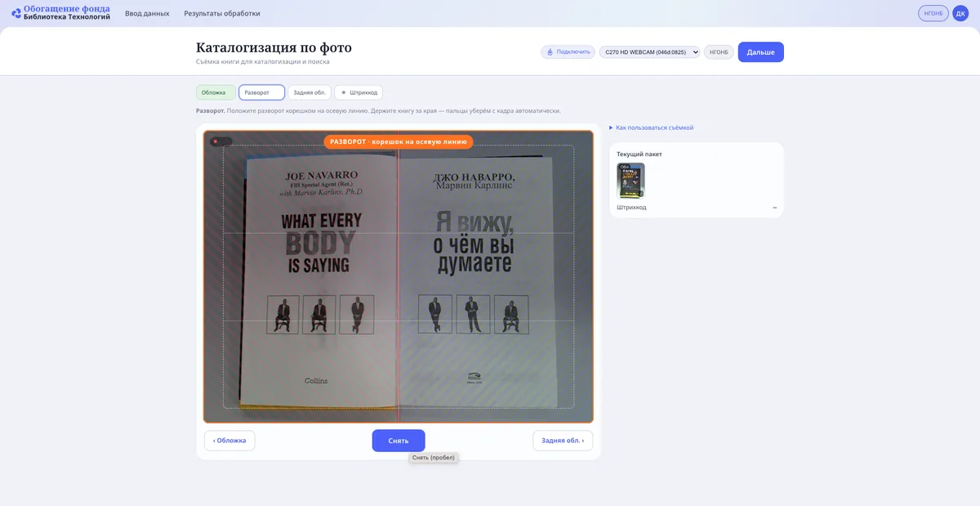Viewport: 980px width, 506px height.
Task: Click the Подключить device button
Action: tap(568, 51)
